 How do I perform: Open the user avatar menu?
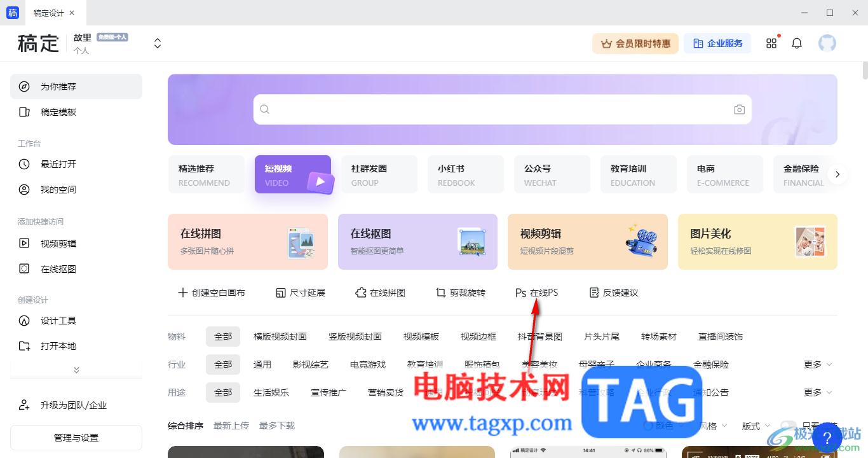click(x=827, y=43)
